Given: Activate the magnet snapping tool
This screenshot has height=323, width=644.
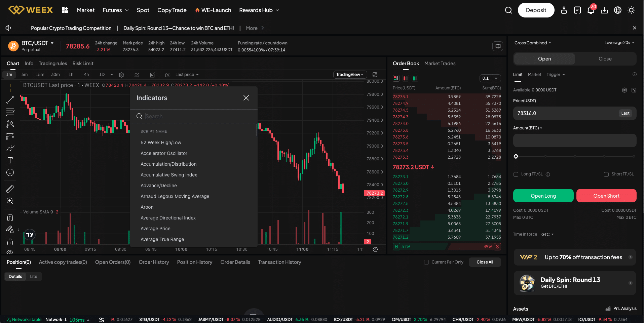Looking at the screenshot, I should pyautogui.click(x=10, y=217).
